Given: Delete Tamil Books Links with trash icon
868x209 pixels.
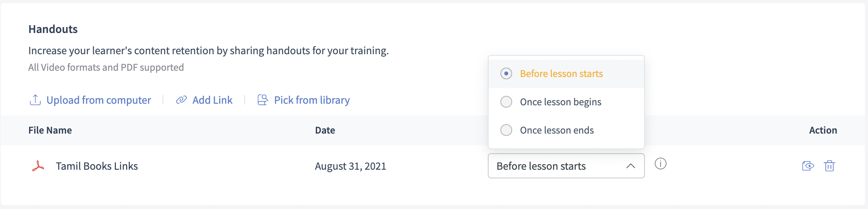Looking at the screenshot, I should coord(830,166).
